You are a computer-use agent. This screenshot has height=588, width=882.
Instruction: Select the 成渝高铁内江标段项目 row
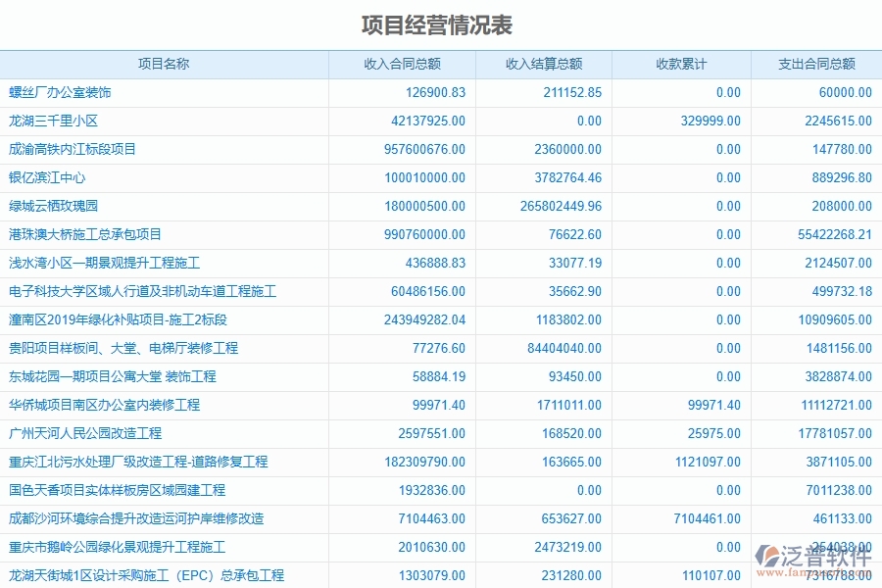click(71, 149)
